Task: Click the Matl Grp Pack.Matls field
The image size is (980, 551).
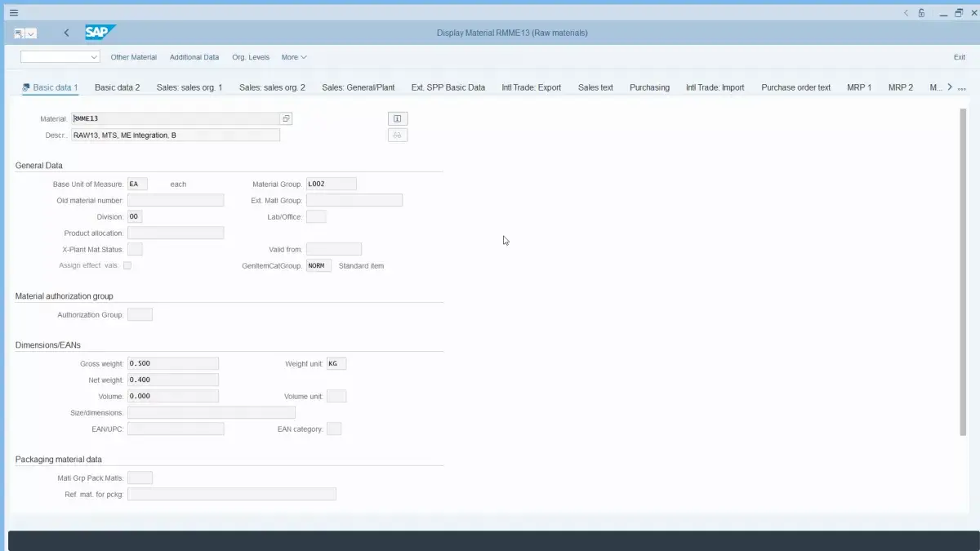Action: (x=140, y=478)
